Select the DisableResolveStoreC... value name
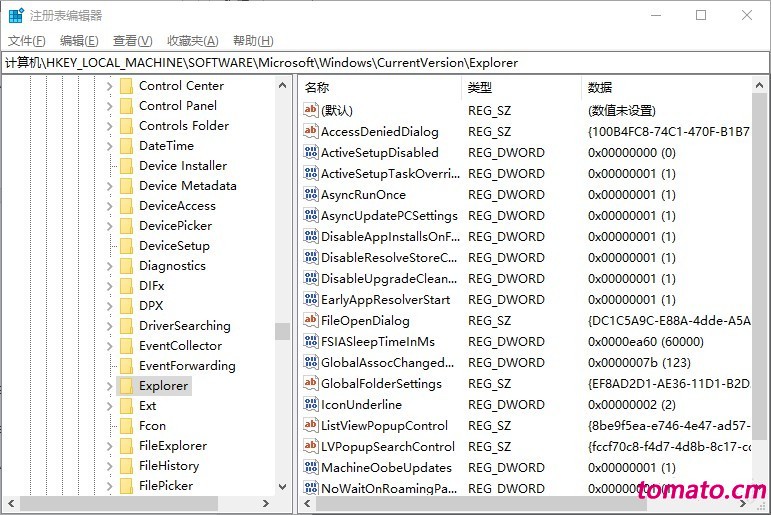Image resolution: width=771 pixels, height=515 pixels. (389, 257)
